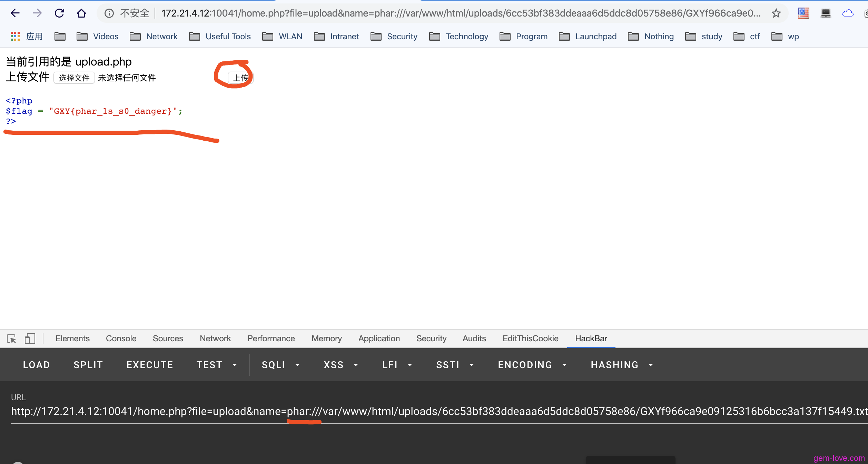
Task: Switch to the Sources DevTools tab
Action: tap(168, 339)
